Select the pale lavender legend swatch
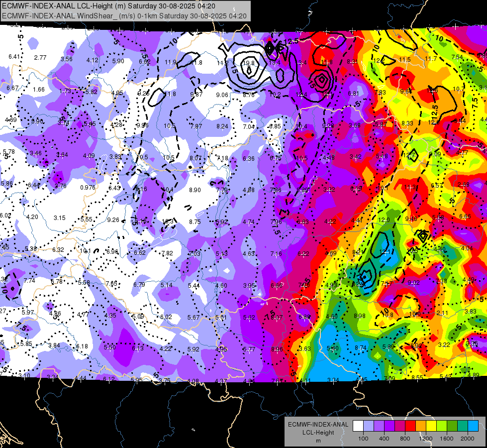 click(x=368, y=426)
